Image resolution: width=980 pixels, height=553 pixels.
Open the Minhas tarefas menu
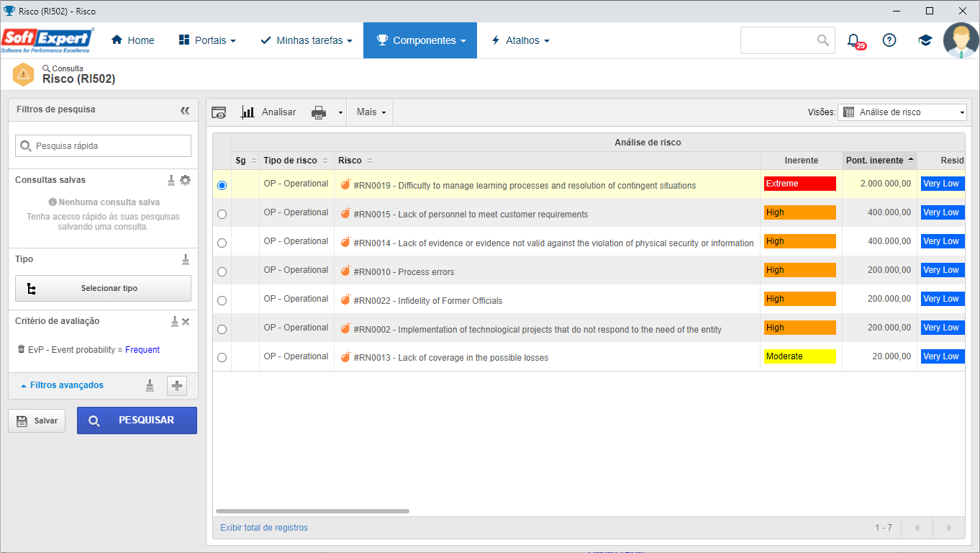(x=306, y=40)
